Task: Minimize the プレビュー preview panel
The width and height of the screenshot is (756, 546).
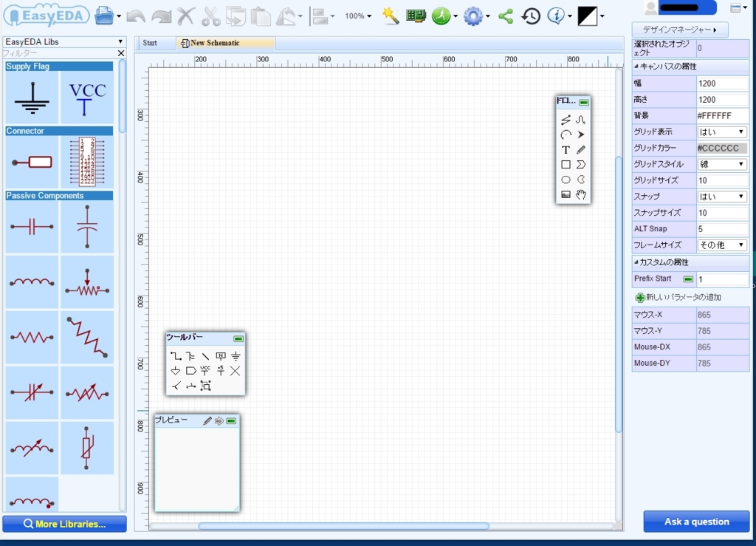Action: pos(231,420)
